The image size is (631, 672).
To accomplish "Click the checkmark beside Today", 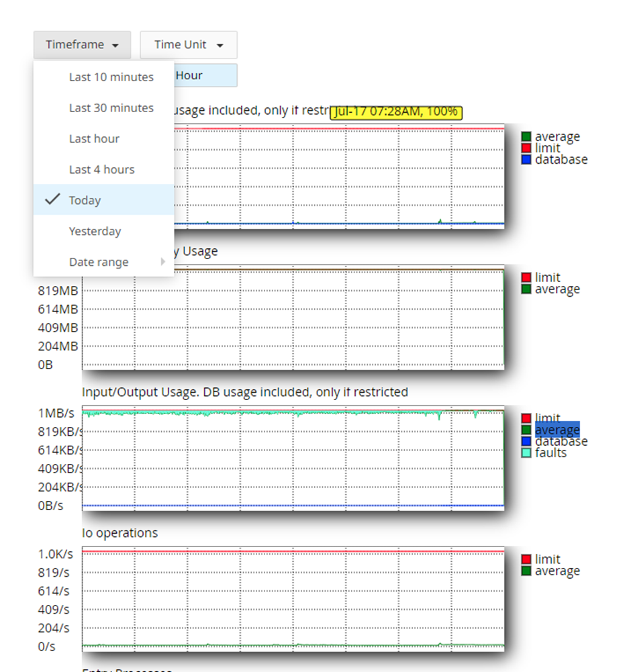I will point(52,199).
